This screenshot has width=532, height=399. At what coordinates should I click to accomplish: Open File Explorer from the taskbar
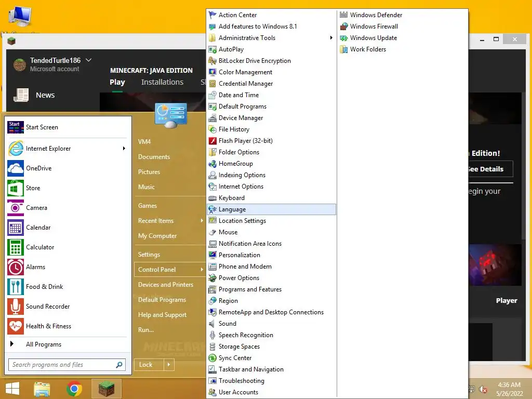pyautogui.click(x=42, y=389)
